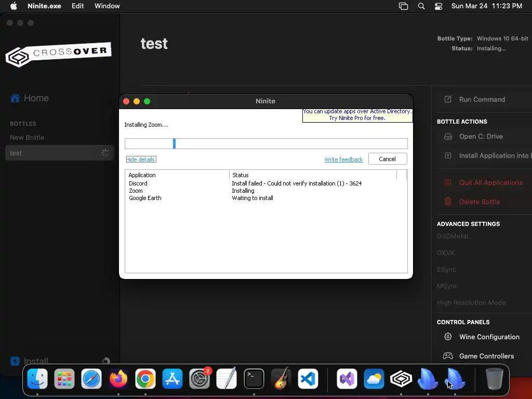
Task: Open the Window menu
Action: 107,6
